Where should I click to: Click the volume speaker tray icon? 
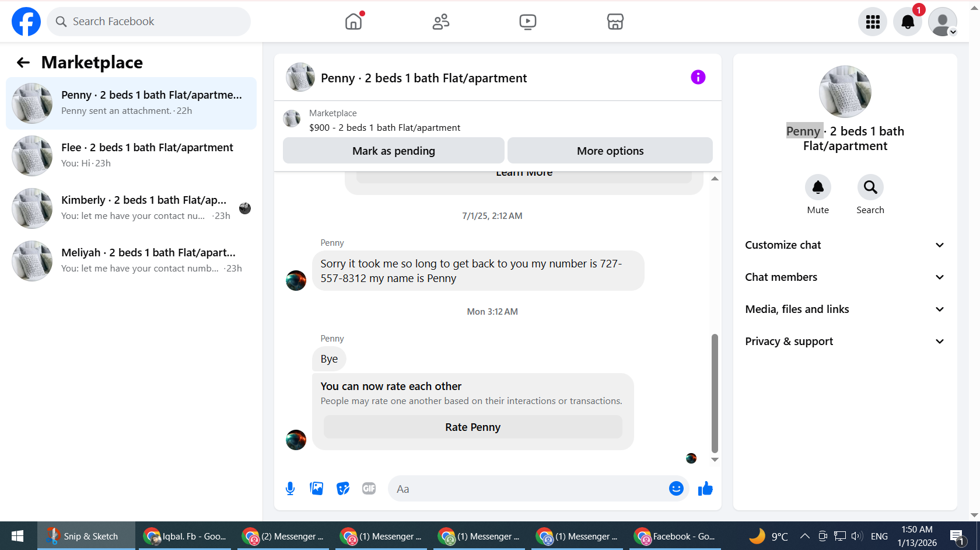(x=857, y=536)
